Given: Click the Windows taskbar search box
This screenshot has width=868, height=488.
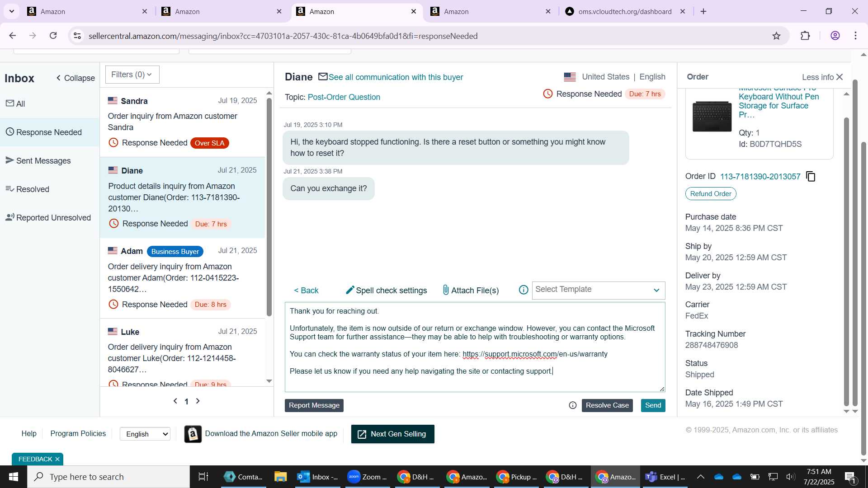Looking at the screenshot, I should point(108,477).
